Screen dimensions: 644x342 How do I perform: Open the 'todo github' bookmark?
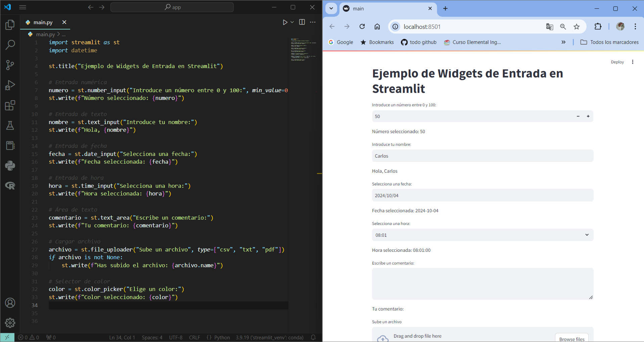click(x=419, y=42)
